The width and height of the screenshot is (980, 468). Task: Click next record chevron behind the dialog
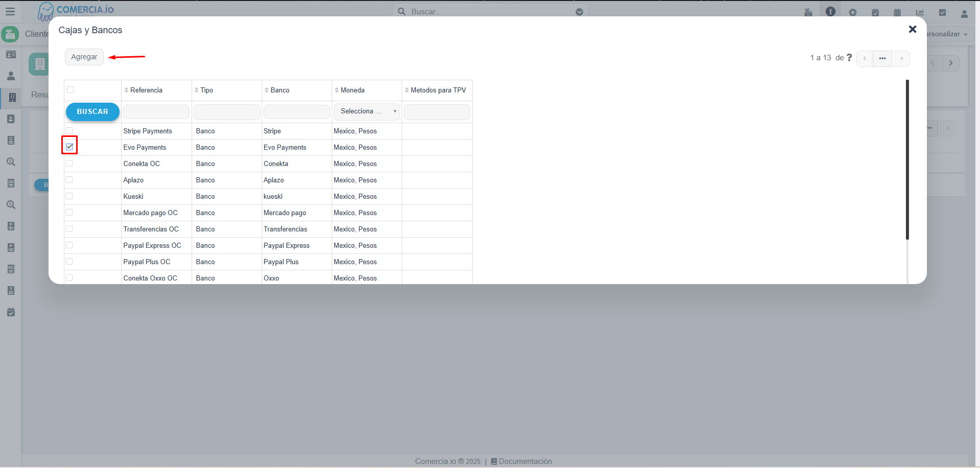951,63
